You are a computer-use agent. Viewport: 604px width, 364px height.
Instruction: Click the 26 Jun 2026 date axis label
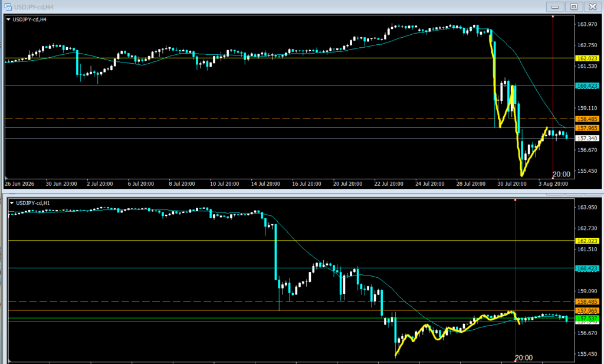[19, 183]
